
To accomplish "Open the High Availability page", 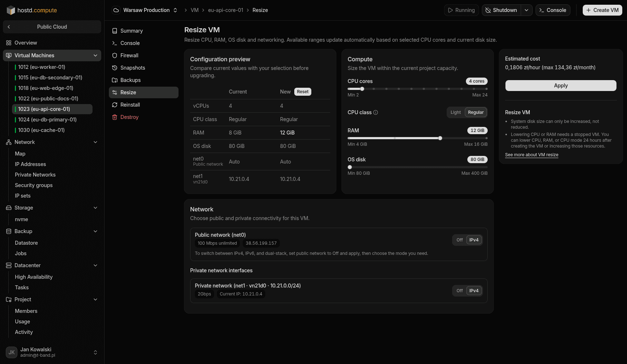I will tap(34, 277).
